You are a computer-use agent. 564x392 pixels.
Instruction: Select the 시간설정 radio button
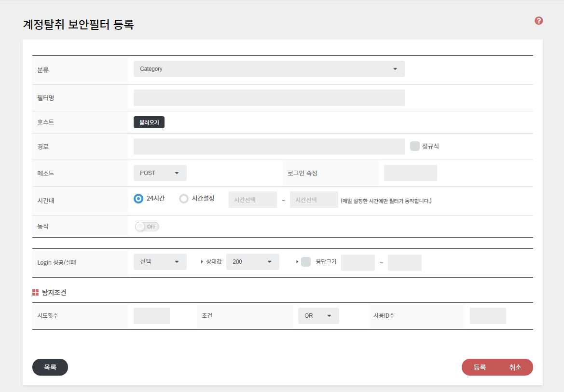pyautogui.click(x=184, y=199)
